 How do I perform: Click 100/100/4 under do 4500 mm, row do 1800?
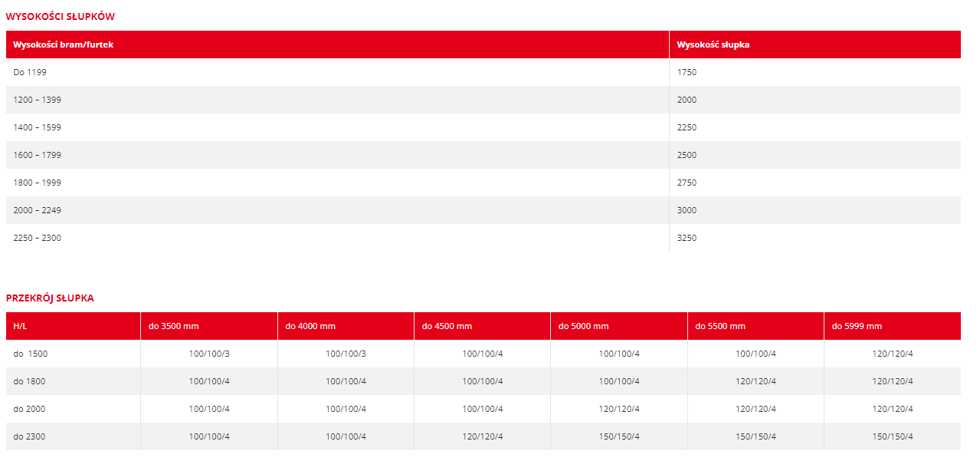[482, 381]
